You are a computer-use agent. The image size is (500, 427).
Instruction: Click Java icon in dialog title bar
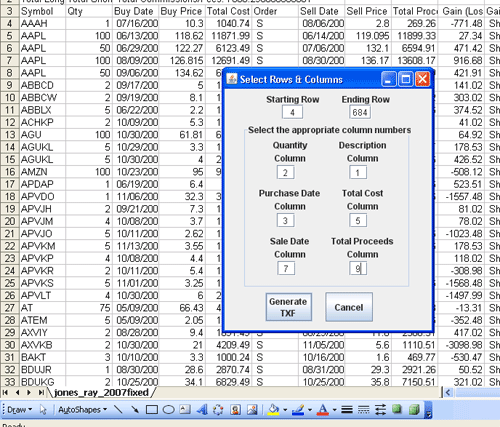pos(232,79)
